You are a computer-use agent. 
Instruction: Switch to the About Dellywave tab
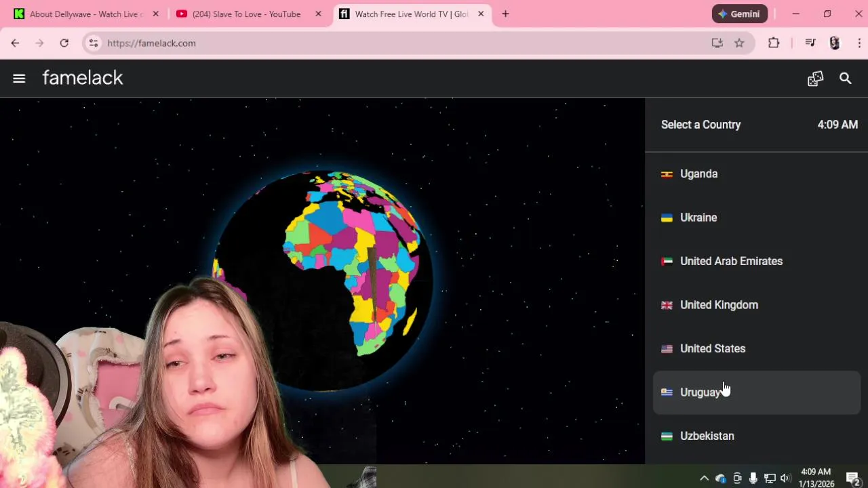click(85, 14)
